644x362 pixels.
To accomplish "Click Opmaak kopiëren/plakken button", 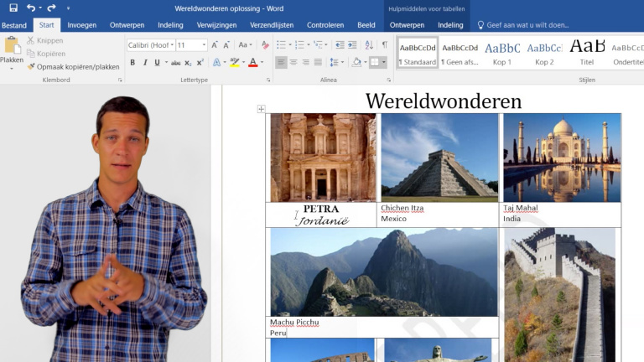I will click(x=73, y=66).
